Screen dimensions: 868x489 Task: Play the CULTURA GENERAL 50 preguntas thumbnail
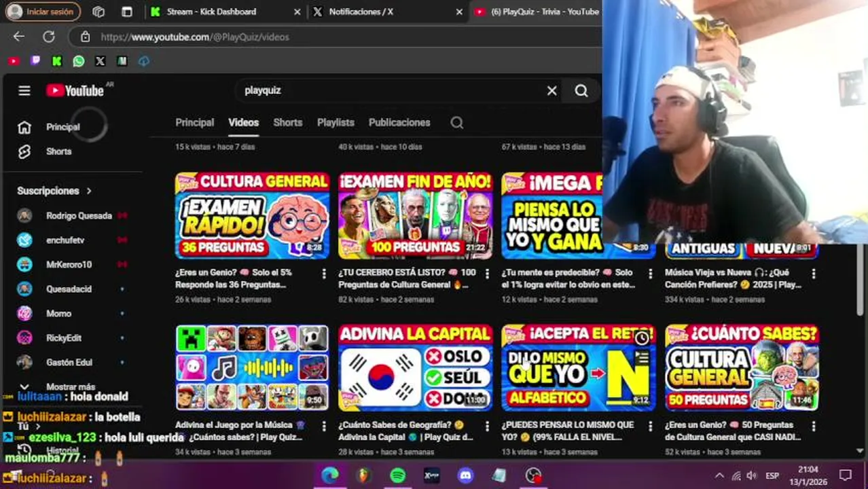[x=742, y=368]
